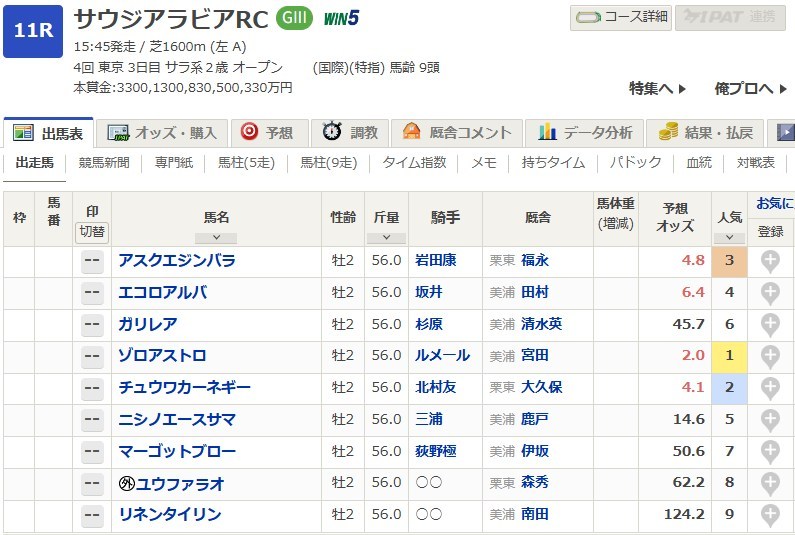Add アスクエジンバラ to favorites with plus icon
The image size is (795, 535).
click(x=770, y=260)
